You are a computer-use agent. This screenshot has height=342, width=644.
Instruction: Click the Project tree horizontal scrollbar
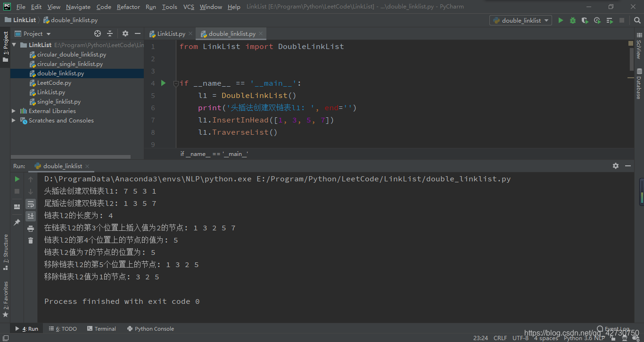point(71,157)
